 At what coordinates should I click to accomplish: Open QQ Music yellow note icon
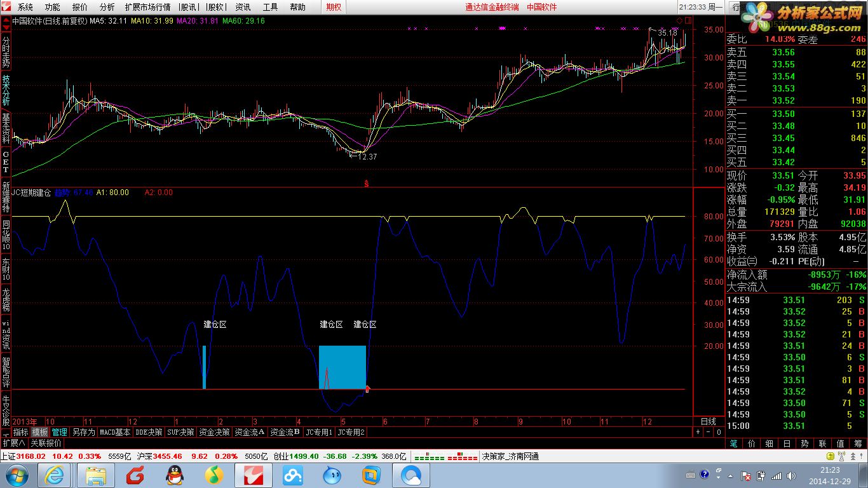[x=214, y=475]
